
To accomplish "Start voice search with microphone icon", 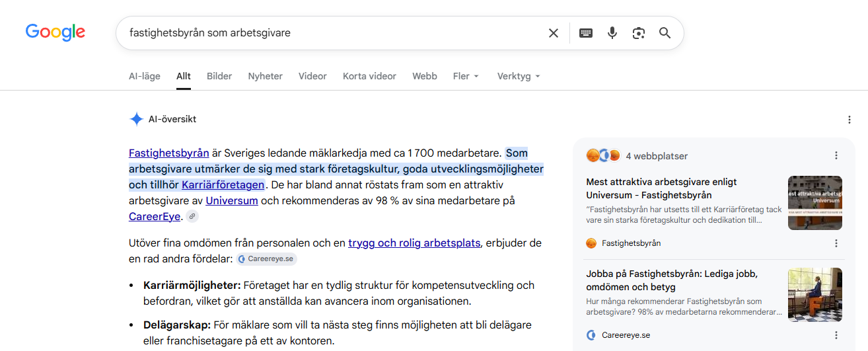I will point(612,33).
